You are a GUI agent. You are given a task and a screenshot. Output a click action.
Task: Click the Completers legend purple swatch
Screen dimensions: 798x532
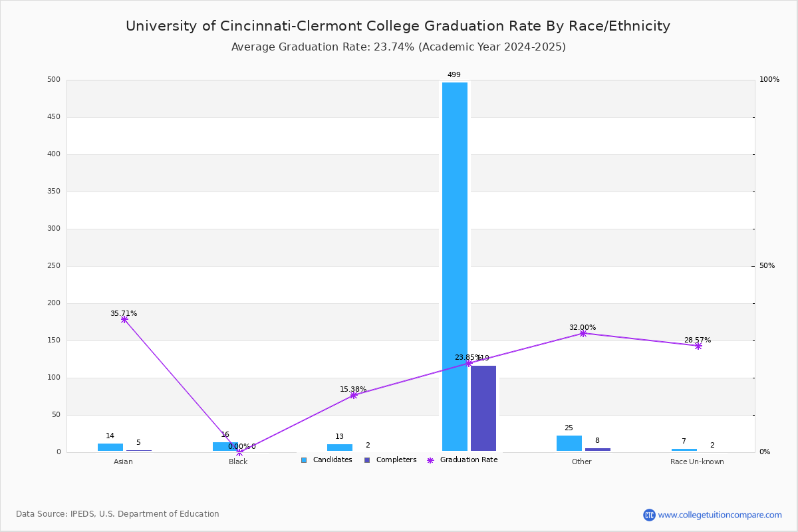pos(367,460)
